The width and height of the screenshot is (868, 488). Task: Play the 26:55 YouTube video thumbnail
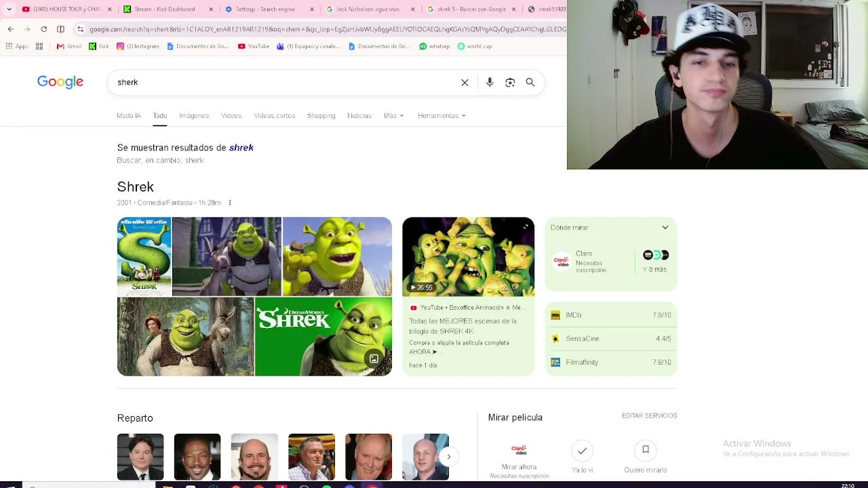pos(468,257)
